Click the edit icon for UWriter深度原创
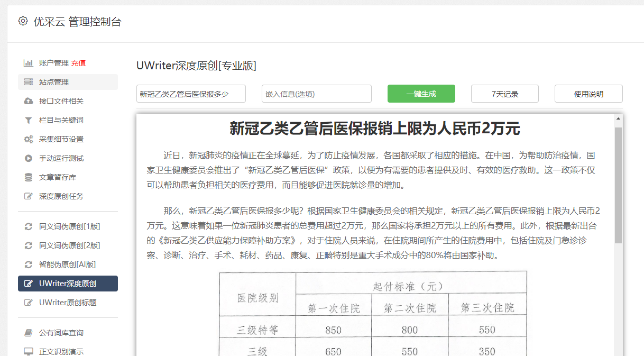Image resolution: width=644 pixels, height=356 pixels. pos(29,284)
